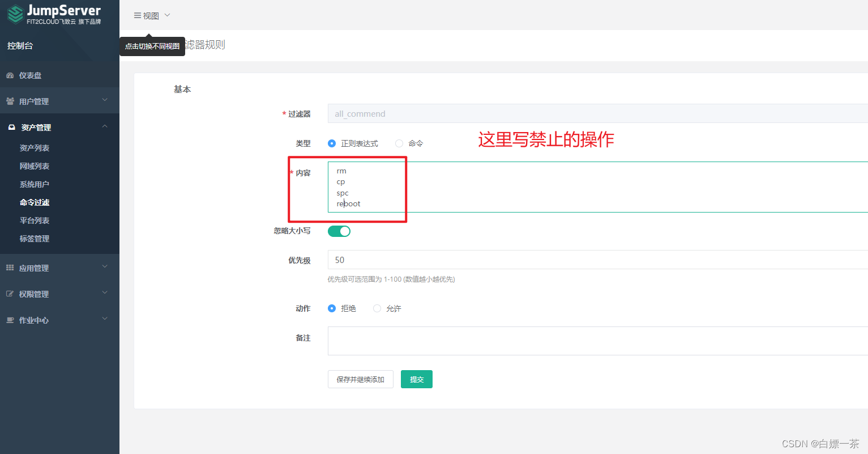
Task: Click the 权限管理 sidebar label
Action: coord(34,294)
